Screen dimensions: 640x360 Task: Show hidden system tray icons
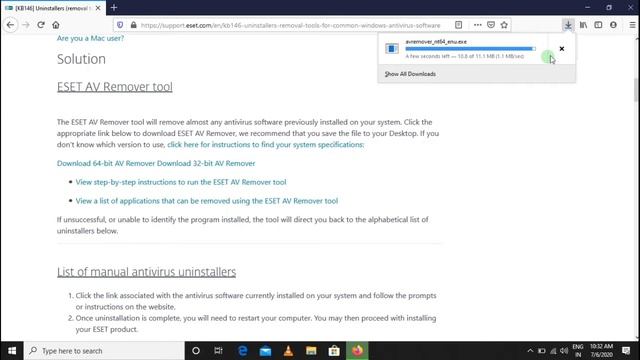[x=530, y=351]
